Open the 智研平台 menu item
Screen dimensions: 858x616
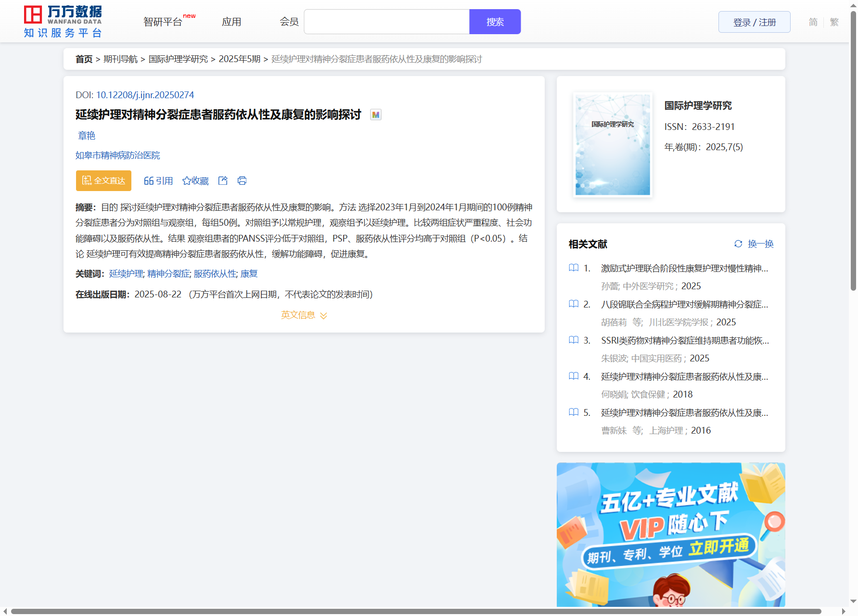[x=163, y=22]
